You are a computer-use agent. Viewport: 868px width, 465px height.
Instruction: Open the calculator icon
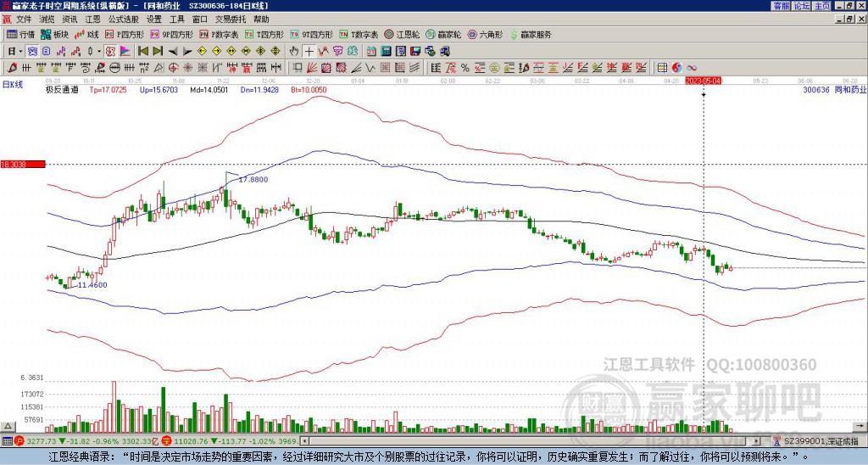pyautogui.click(x=386, y=51)
